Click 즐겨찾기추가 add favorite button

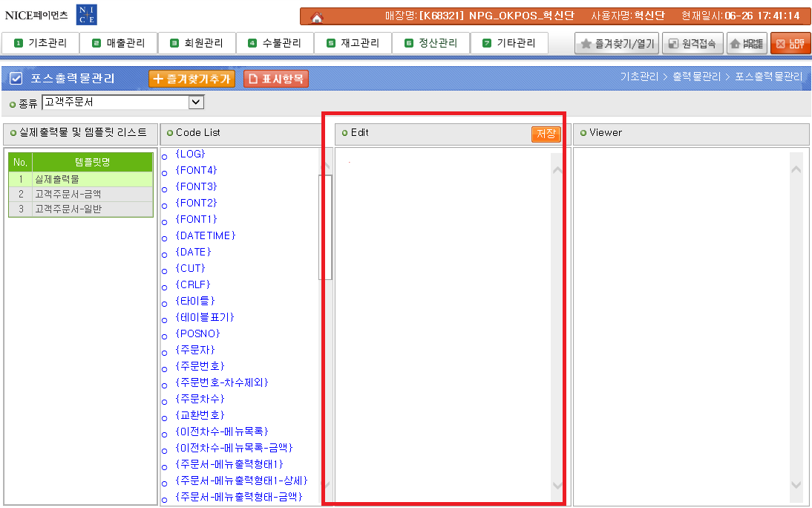[x=192, y=79]
